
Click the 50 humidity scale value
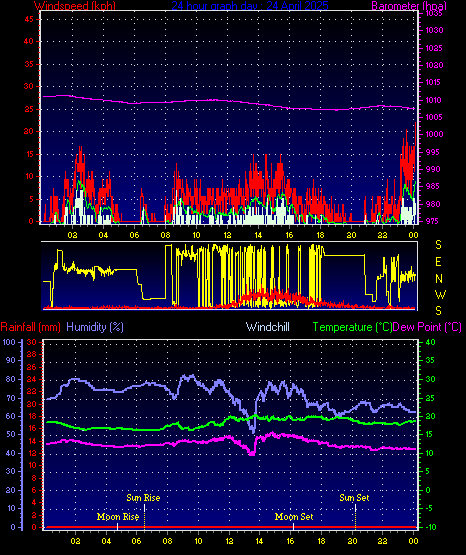(11, 434)
